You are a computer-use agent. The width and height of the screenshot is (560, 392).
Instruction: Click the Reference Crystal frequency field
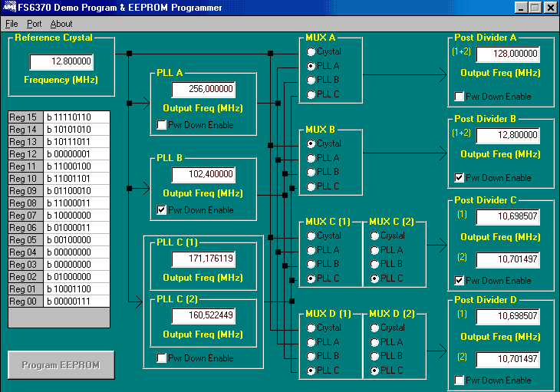click(61, 62)
